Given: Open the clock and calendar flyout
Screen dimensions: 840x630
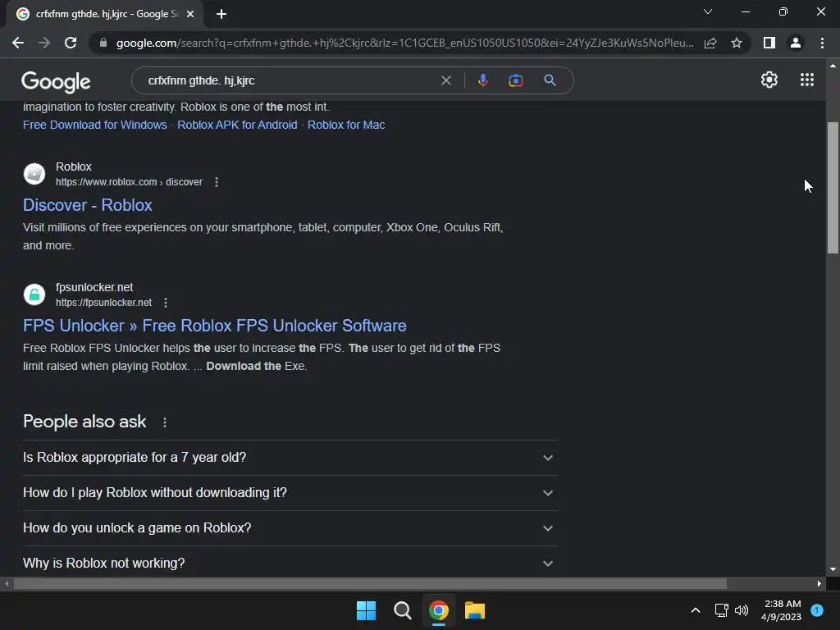Looking at the screenshot, I should click(782, 610).
